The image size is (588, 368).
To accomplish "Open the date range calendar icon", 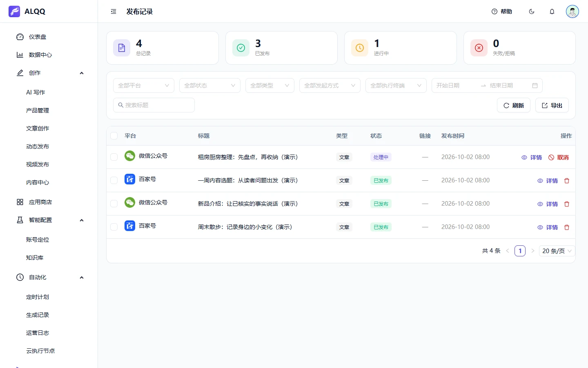I will (x=535, y=85).
